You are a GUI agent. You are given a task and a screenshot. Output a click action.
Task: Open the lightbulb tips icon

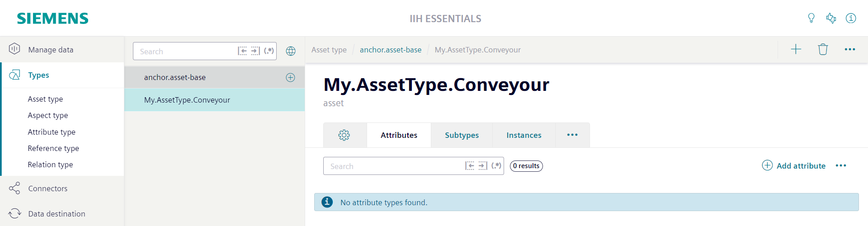point(811,18)
